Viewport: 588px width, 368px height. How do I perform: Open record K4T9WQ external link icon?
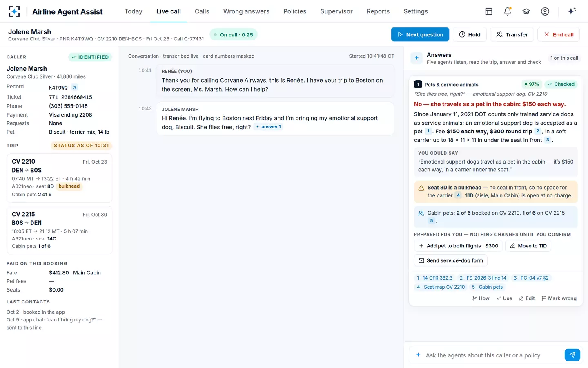point(75,88)
